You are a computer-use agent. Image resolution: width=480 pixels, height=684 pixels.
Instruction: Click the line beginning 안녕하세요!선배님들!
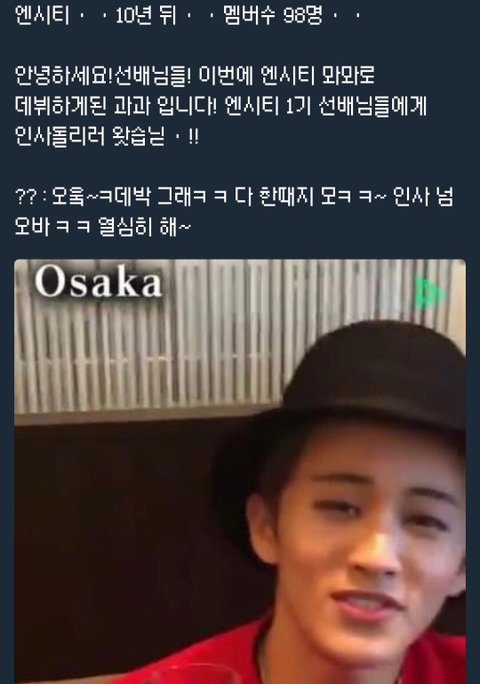click(195, 75)
